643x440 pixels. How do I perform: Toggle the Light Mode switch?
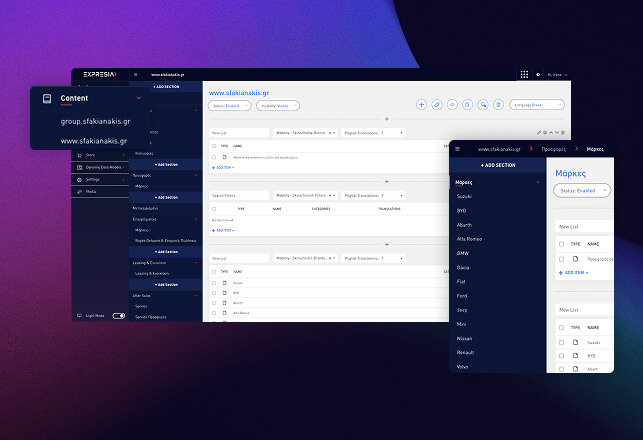pyautogui.click(x=119, y=315)
